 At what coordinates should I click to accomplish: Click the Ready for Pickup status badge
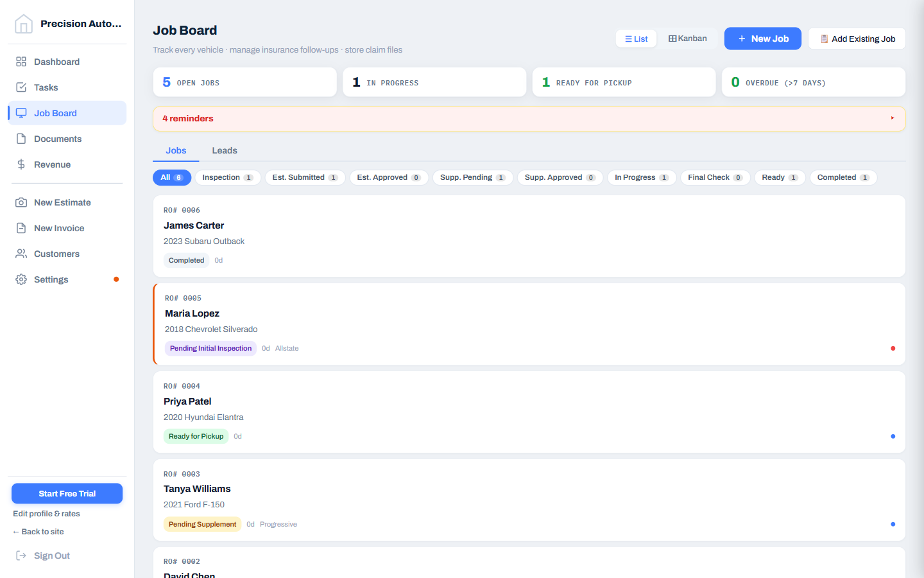point(196,436)
